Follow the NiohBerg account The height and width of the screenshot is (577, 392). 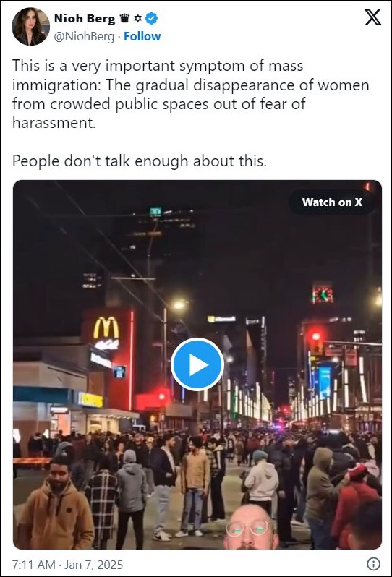tap(142, 36)
